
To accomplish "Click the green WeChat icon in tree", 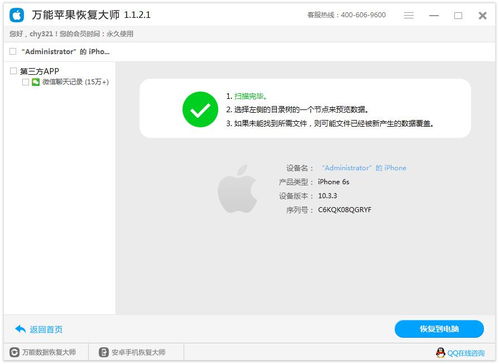I will tap(36, 82).
